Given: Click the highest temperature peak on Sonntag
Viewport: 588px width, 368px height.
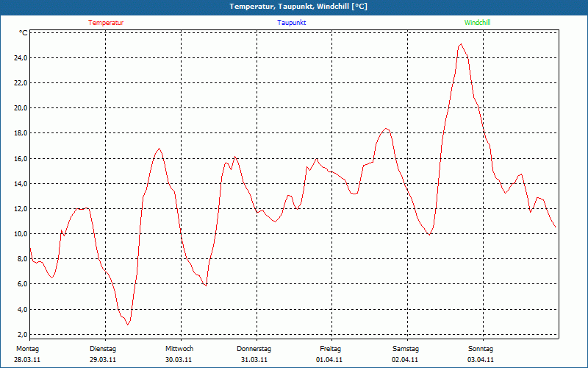Looking at the screenshot, I should (461, 44).
